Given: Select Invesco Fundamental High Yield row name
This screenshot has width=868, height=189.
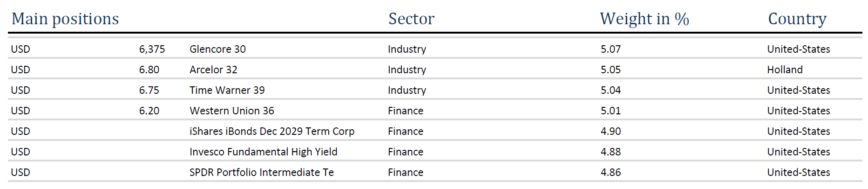Looking at the screenshot, I should pyautogui.click(x=263, y=152).
